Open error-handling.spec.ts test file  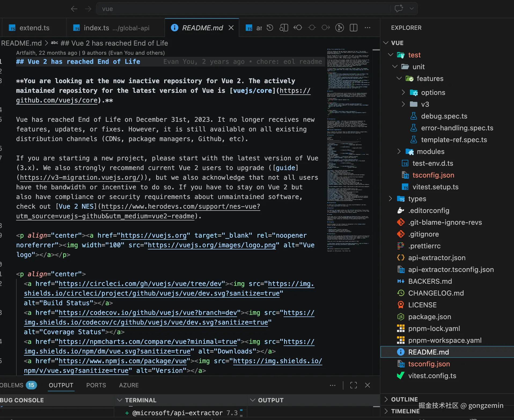[457, 128]
